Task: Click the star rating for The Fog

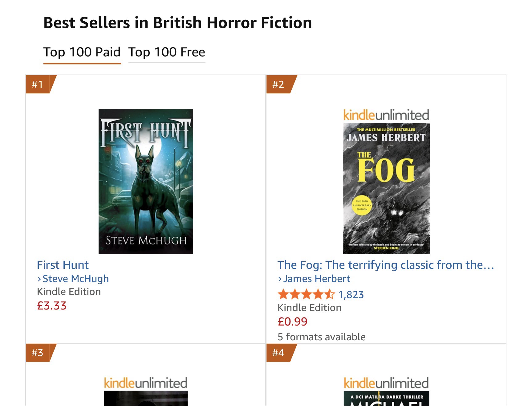Action: (306, 294)
